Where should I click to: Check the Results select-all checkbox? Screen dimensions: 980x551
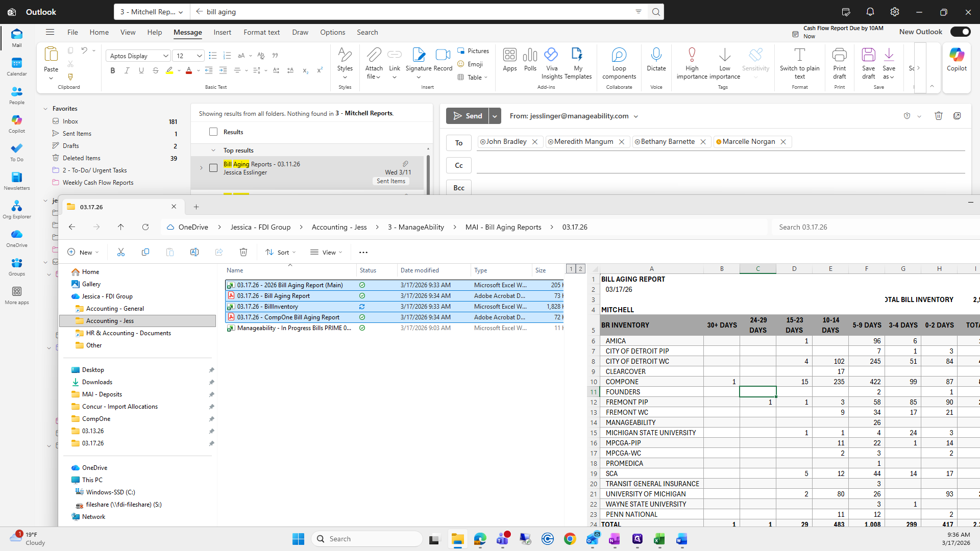coord(213,132)
